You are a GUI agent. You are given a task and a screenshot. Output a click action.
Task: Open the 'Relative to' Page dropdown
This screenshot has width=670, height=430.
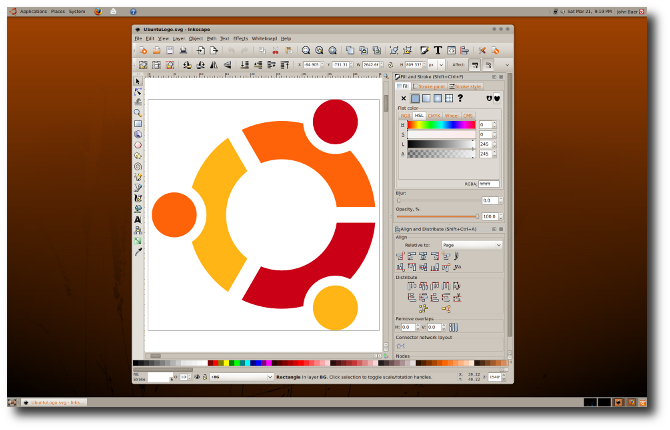coord(472,245)
